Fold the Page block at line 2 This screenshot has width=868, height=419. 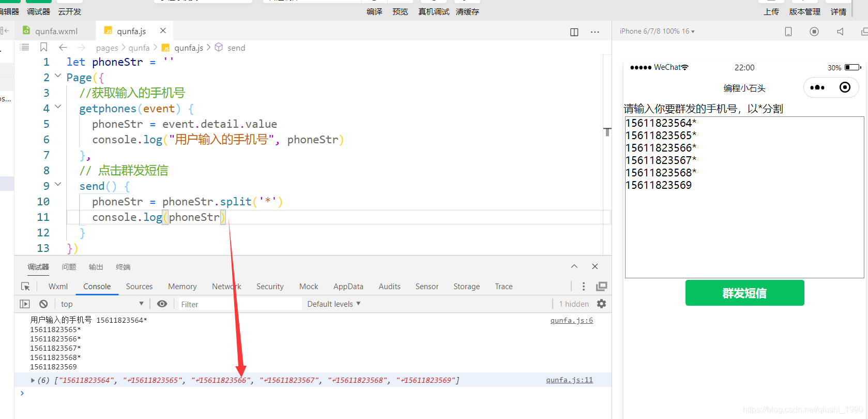pos(58,76)
